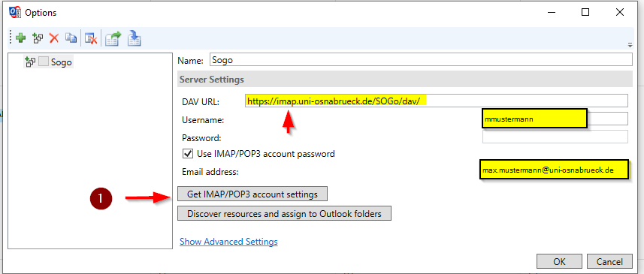The image size is (644, 274).
Task: Add a new profile with green plus
Action: point(20,38)
